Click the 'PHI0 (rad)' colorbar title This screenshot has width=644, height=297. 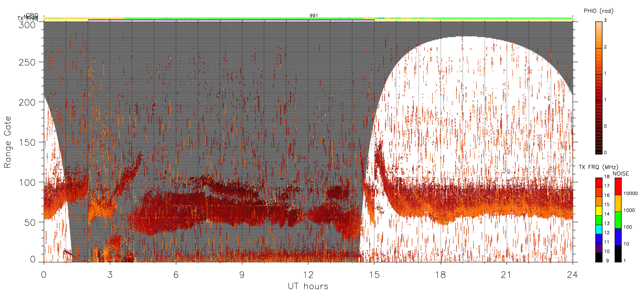click(x=598, y=10)
